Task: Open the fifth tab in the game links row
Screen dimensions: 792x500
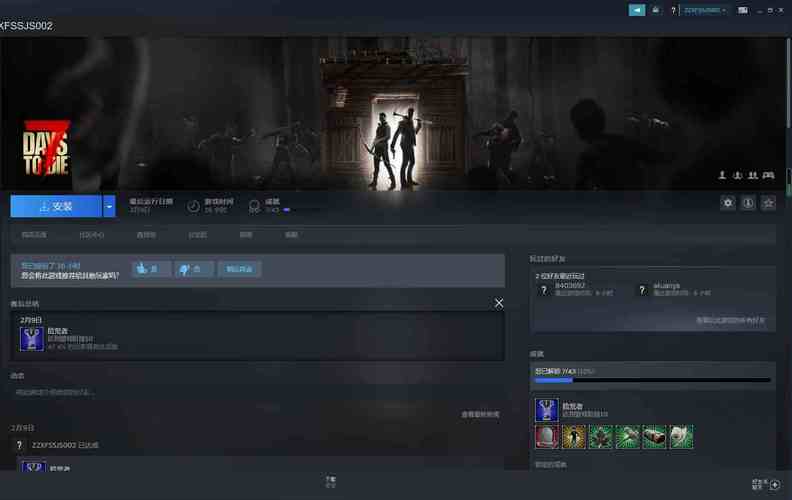Action: click(246, 235)
